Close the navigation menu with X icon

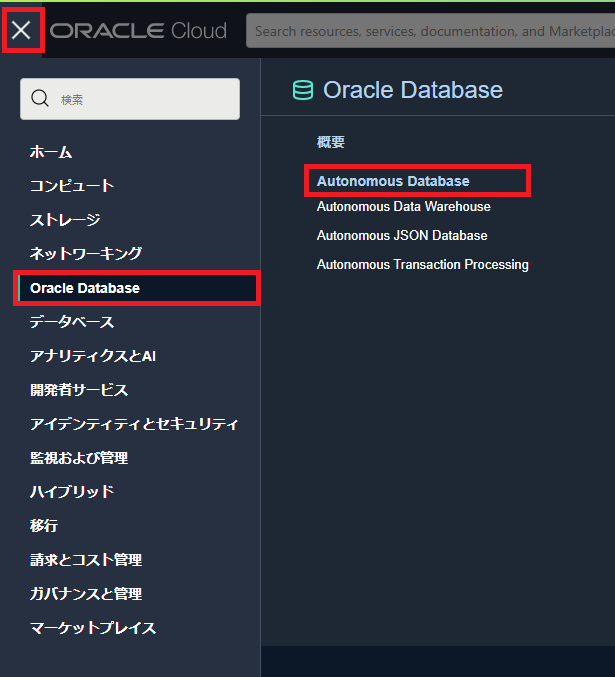(21, 30)
